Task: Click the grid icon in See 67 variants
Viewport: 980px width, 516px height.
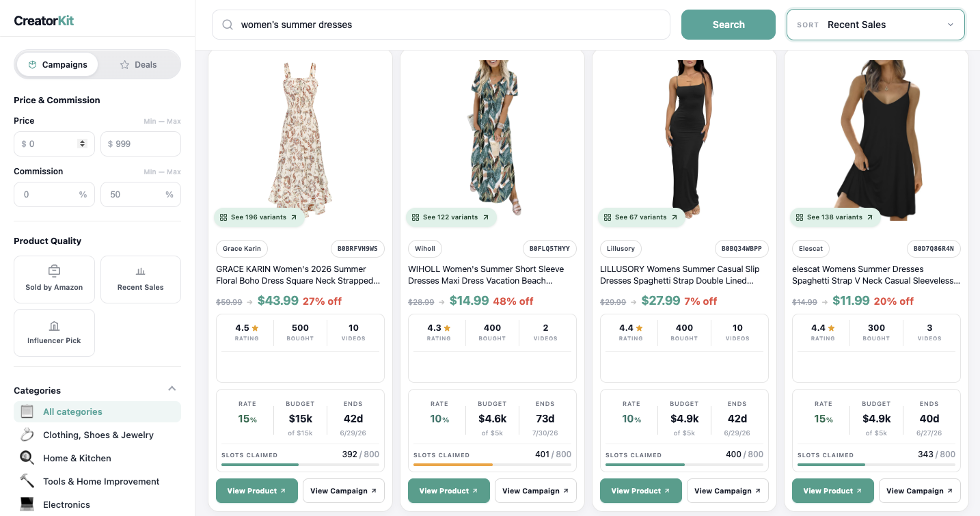Action: tap(608, 217)
